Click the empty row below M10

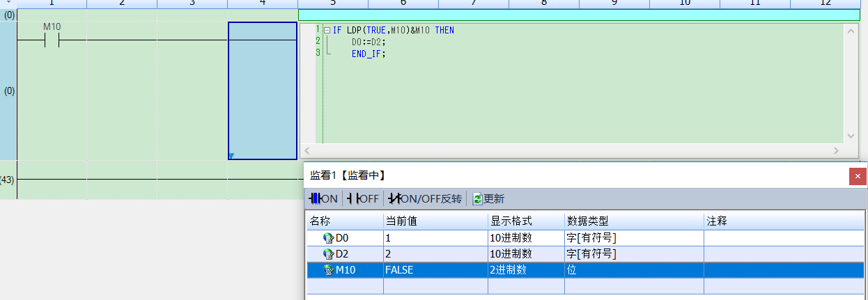coord(488,285)
